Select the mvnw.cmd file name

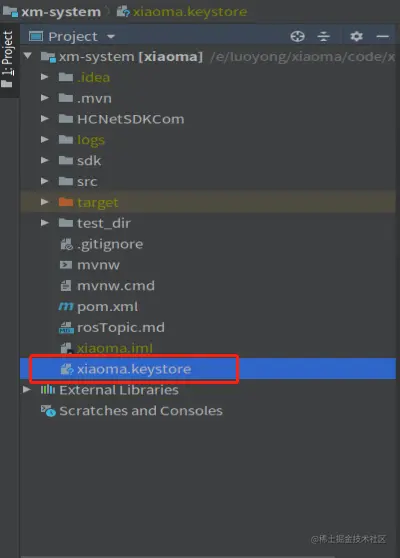116,285
